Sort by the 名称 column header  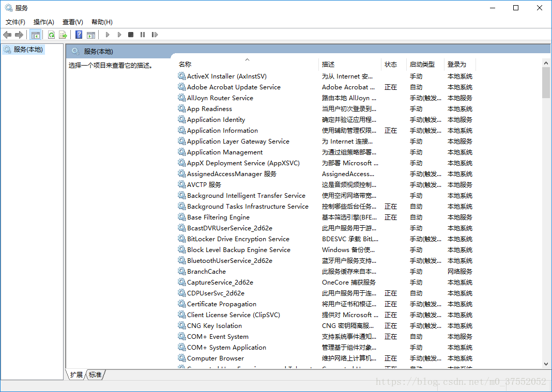point(248,65)
